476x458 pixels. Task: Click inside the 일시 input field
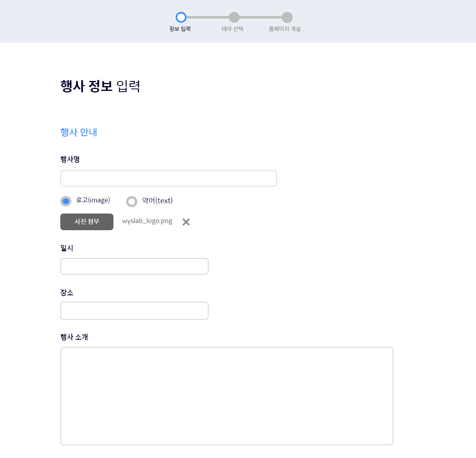point(134,266)
